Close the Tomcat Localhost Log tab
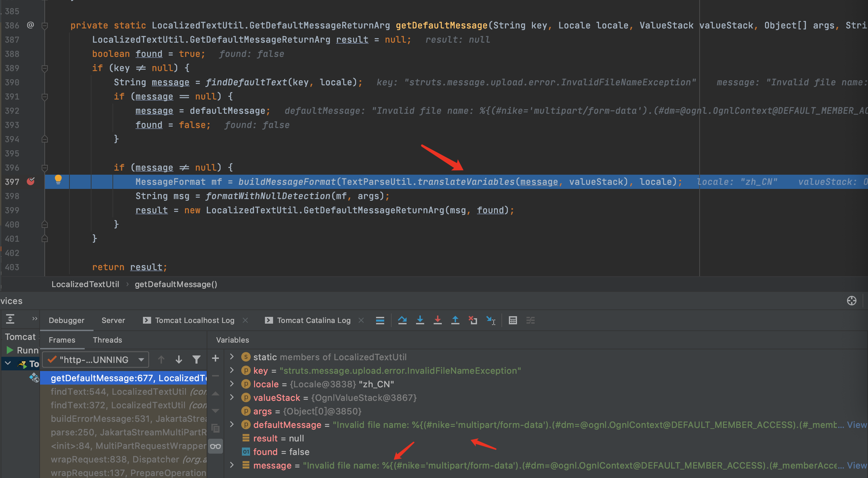Image resolution: width=868 pixels, height=478 pixels. [245, 320]
